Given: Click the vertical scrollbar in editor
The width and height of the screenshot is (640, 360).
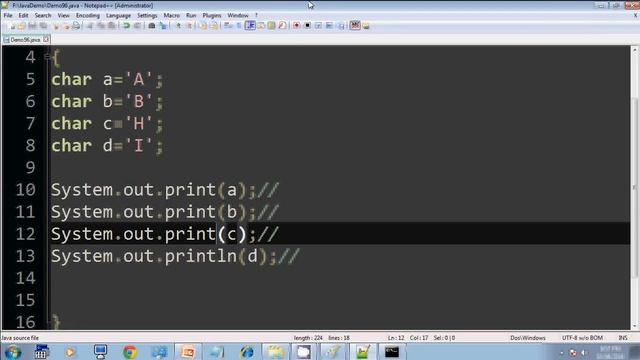Looking at the screenshot, I should pos(634,188).
